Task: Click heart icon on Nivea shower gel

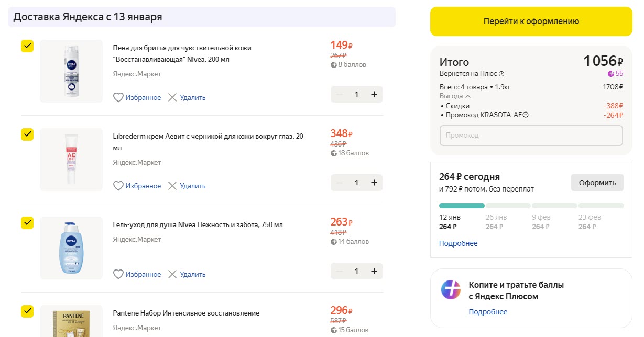Action: [x=118, y=274]
